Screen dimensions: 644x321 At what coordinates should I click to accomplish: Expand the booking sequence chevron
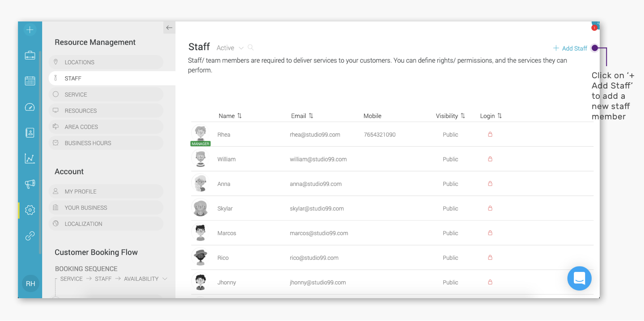[165, 279]
